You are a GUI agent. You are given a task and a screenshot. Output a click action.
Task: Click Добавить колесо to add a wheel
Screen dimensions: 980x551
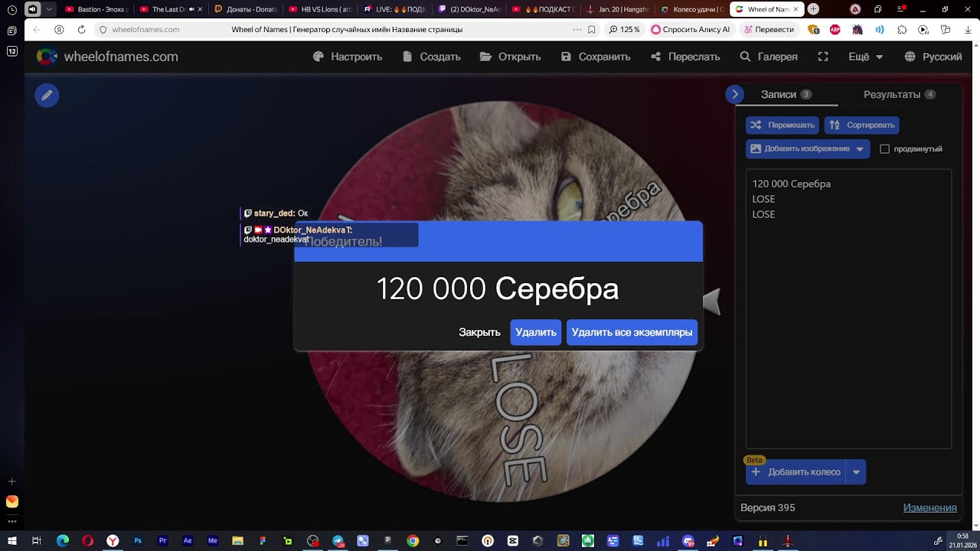click(x=796, y=472)
